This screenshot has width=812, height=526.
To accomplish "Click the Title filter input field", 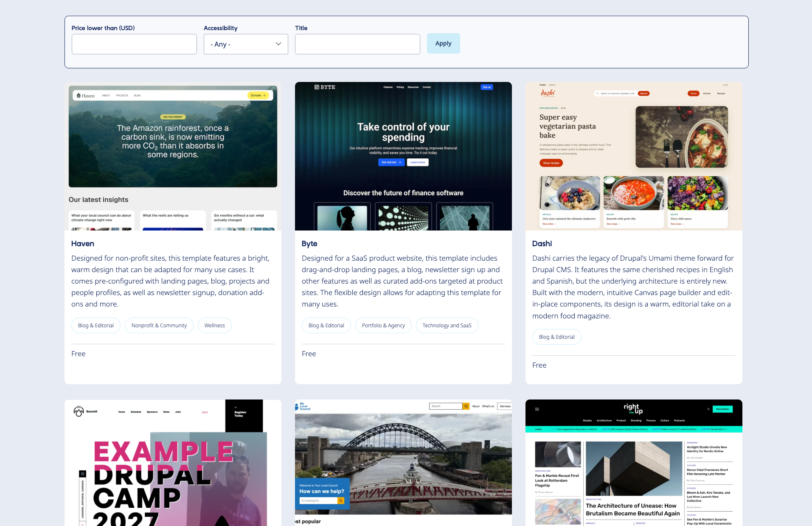I will (357, 44).
